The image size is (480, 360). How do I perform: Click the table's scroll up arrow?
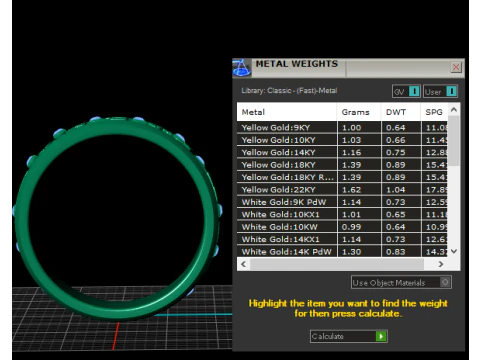coord(454,109)
